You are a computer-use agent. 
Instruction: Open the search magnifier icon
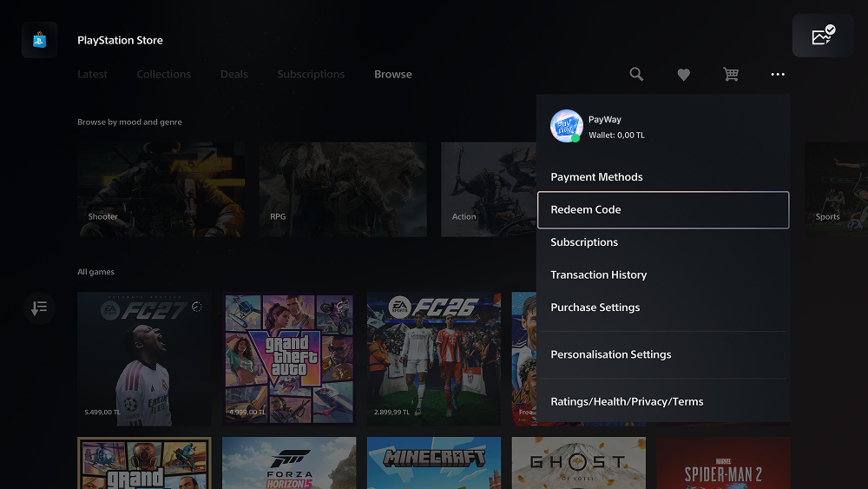[636, 74]
